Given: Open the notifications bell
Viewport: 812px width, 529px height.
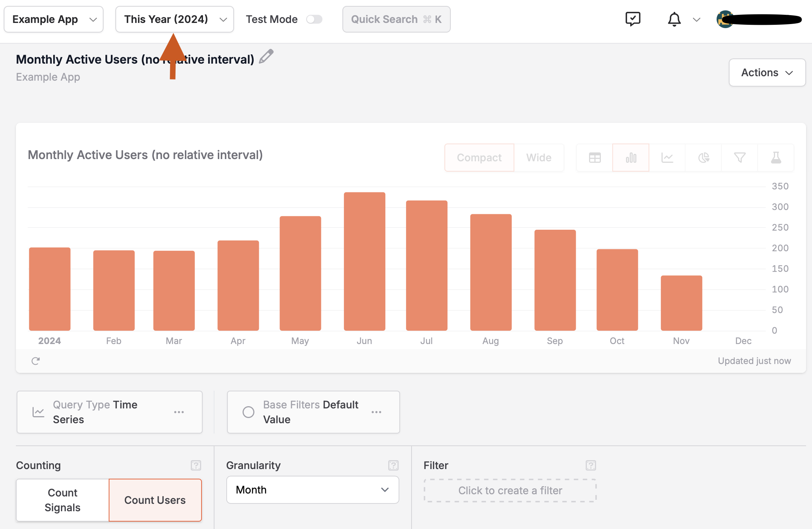Looking at the screenshot, I should click(674, 19).
